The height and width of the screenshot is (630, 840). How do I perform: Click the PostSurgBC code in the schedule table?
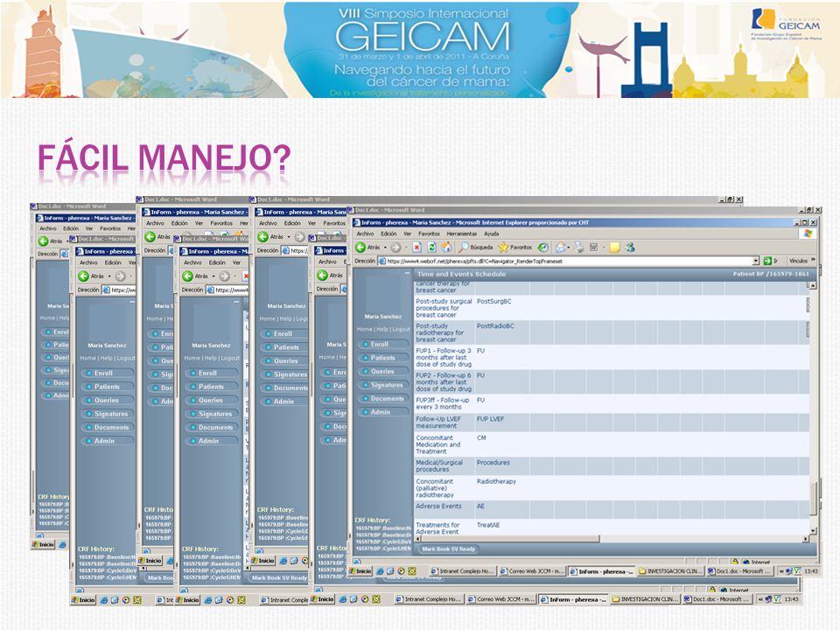493,302
